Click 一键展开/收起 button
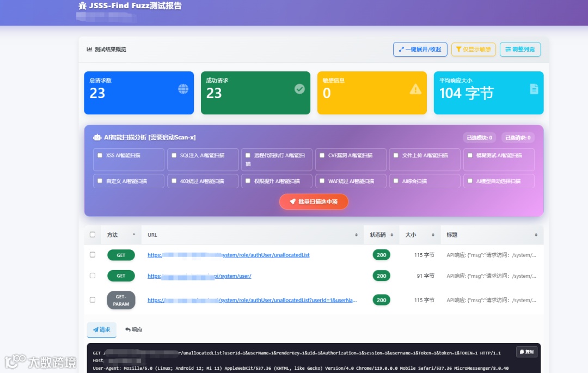This screenshot has width=588, height=373. click(x=420, y=49)
